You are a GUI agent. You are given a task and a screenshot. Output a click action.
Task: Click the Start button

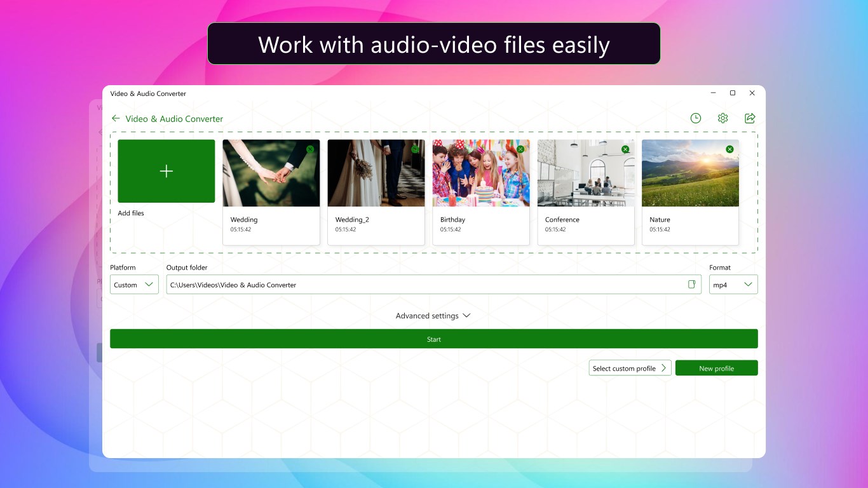434,339
